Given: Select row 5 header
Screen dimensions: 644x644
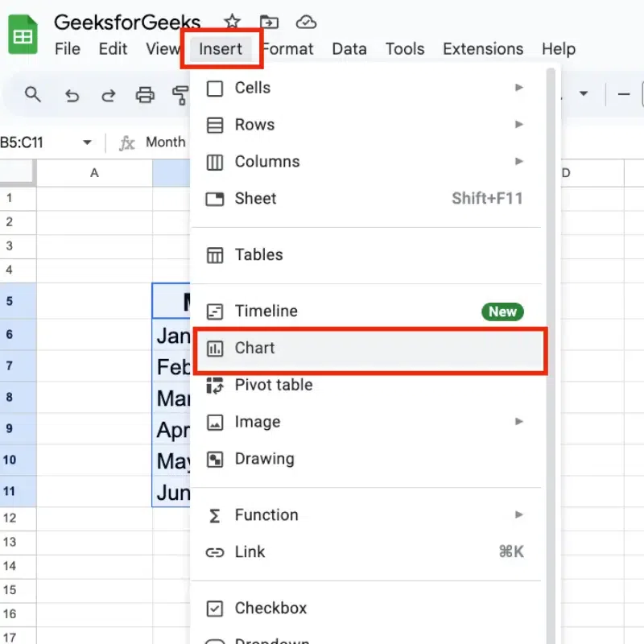Looking at the screenshot, I should point(18,301).
